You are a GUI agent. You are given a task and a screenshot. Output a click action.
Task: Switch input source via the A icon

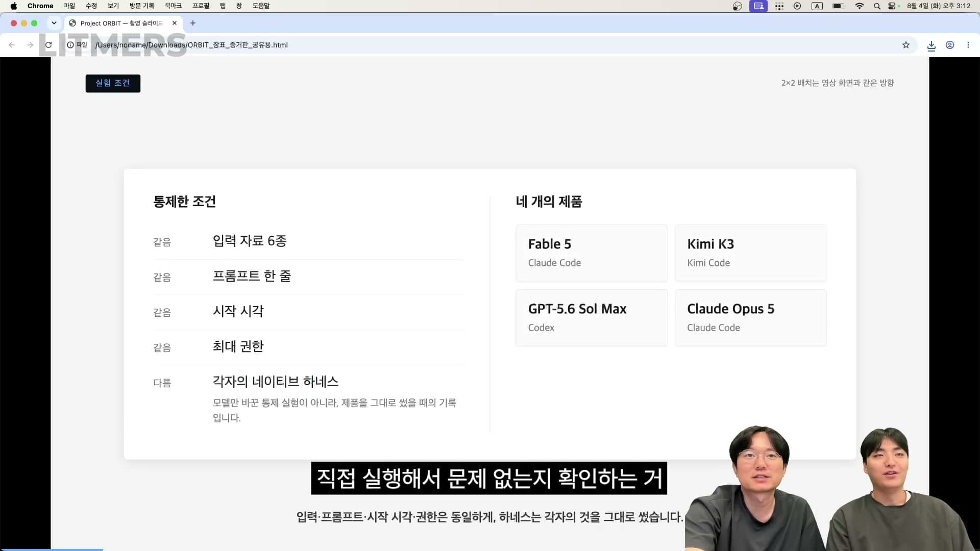pos(817,6)
